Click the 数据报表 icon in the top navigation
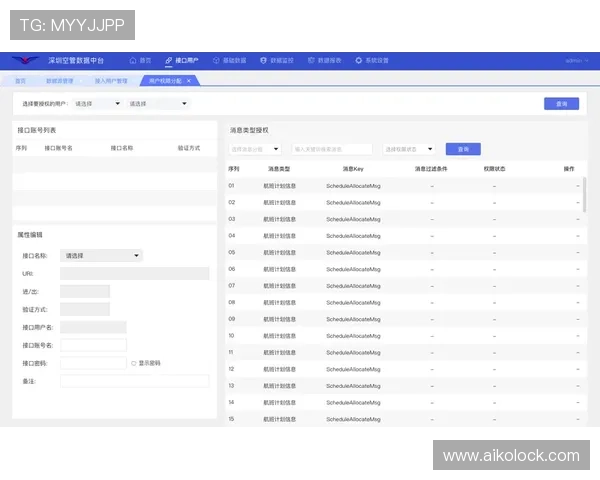The image size is (600, 480). [311, 60]
